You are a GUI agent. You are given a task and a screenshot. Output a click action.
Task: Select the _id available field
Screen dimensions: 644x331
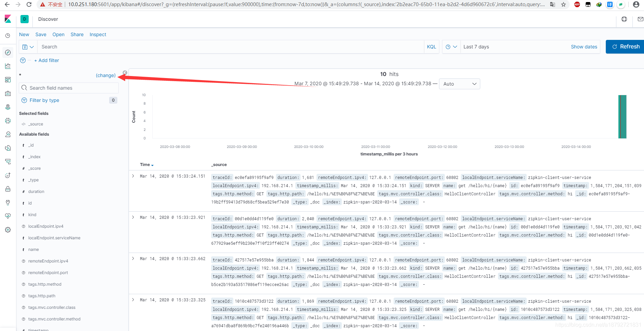31,145
